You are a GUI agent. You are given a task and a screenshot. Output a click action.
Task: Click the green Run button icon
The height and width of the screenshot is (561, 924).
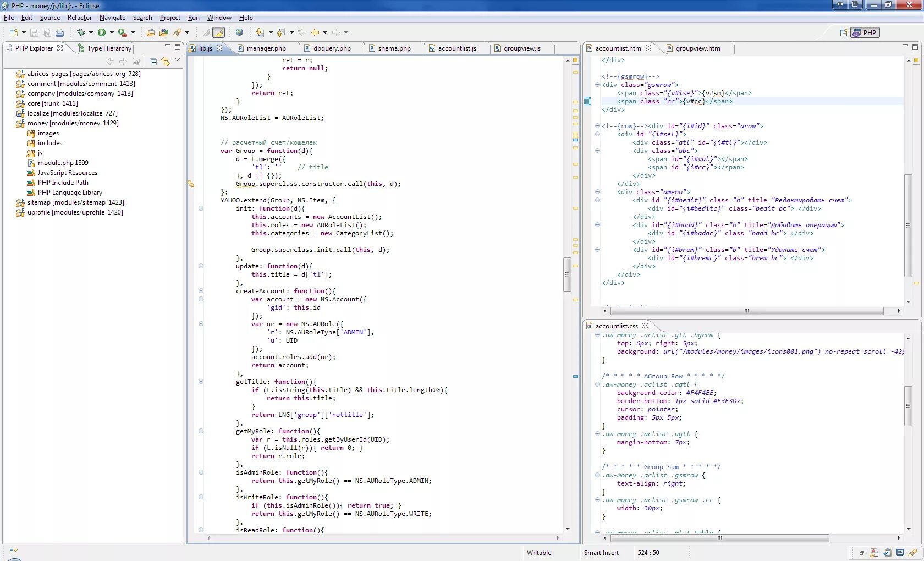102,33
